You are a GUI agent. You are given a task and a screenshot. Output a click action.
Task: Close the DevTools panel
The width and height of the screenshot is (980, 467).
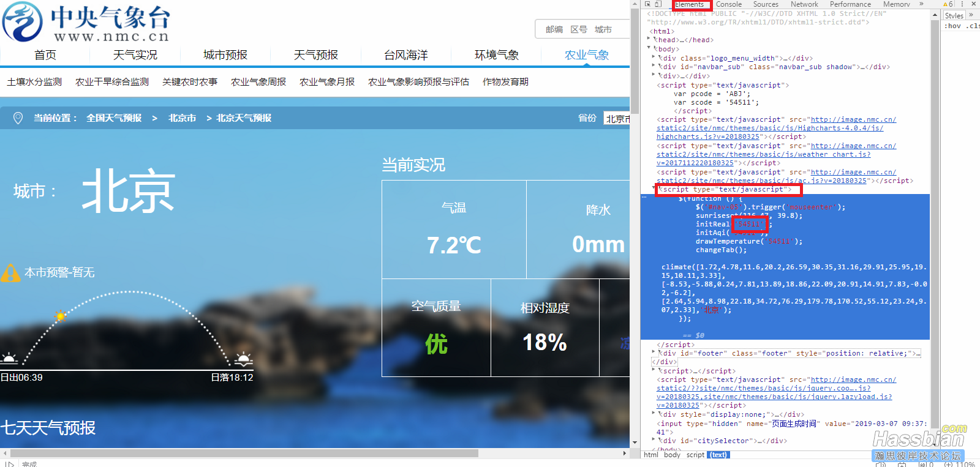(973, 4)
